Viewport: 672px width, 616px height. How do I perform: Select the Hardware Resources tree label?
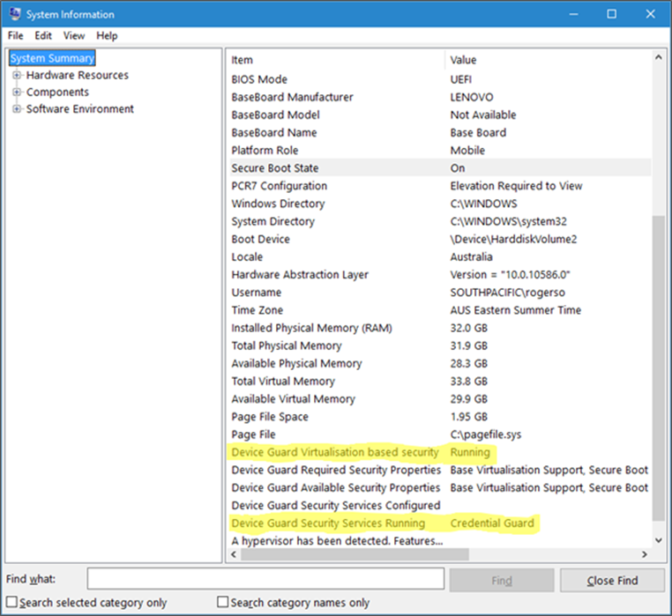pyautogui.click(x=77, y=75)
